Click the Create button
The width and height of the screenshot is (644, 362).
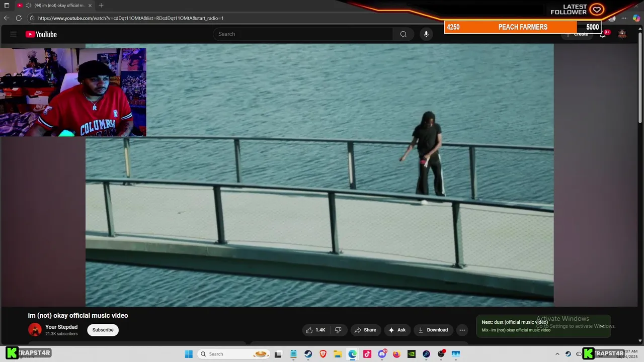point(577,34)
